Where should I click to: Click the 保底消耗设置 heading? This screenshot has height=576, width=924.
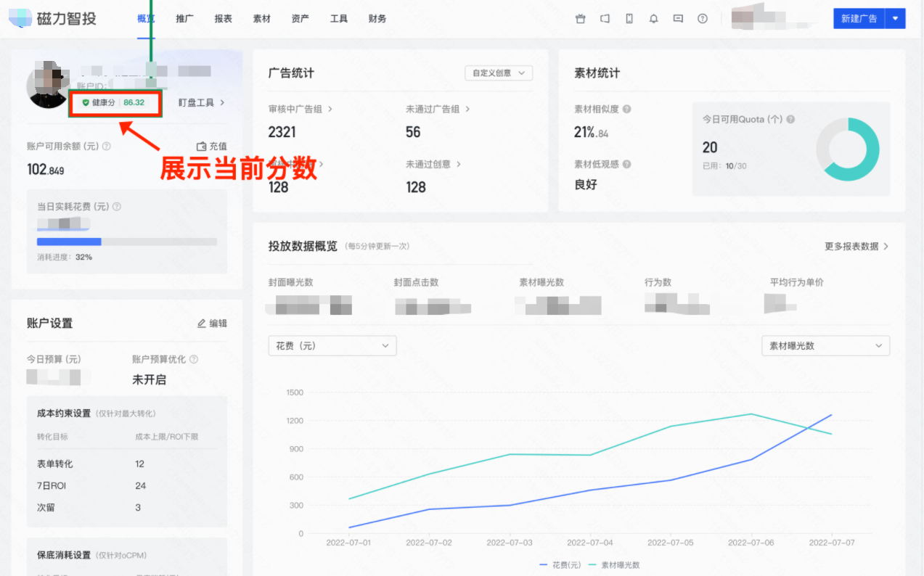click(64, 555)
